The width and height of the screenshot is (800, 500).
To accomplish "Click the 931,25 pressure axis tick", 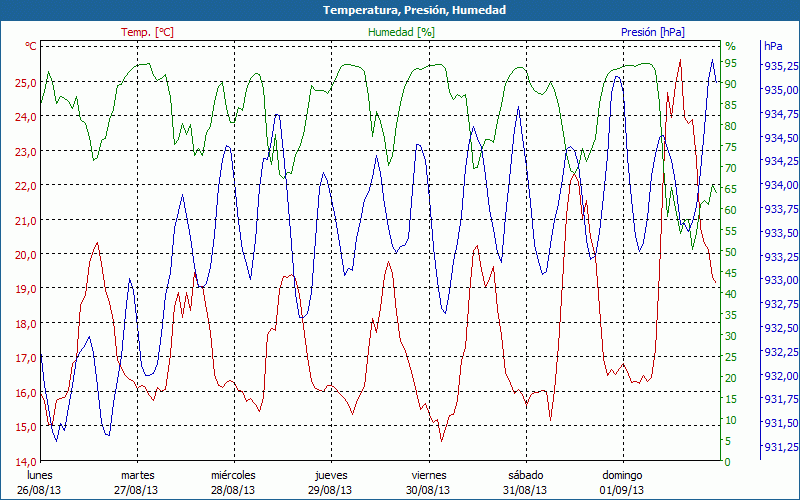I will [780, 447].
